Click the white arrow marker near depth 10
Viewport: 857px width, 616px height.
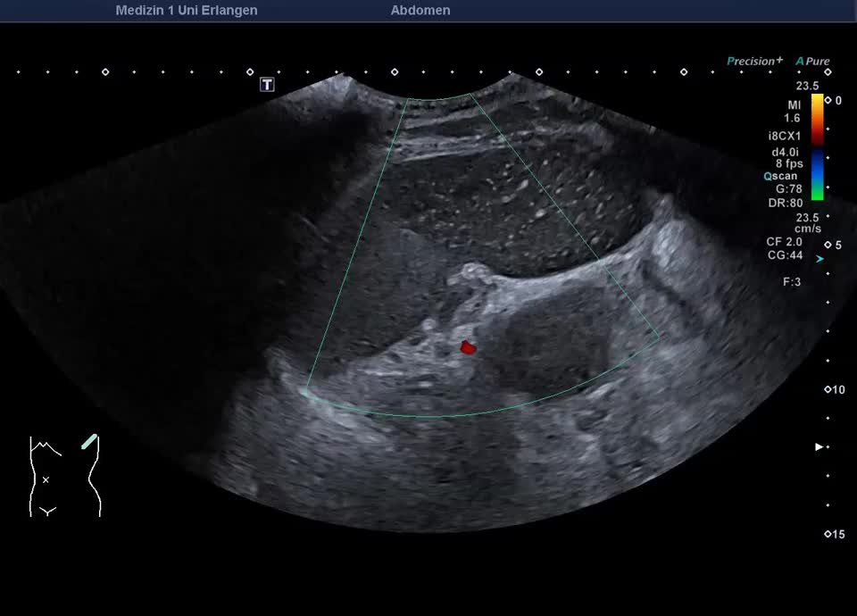819,446
